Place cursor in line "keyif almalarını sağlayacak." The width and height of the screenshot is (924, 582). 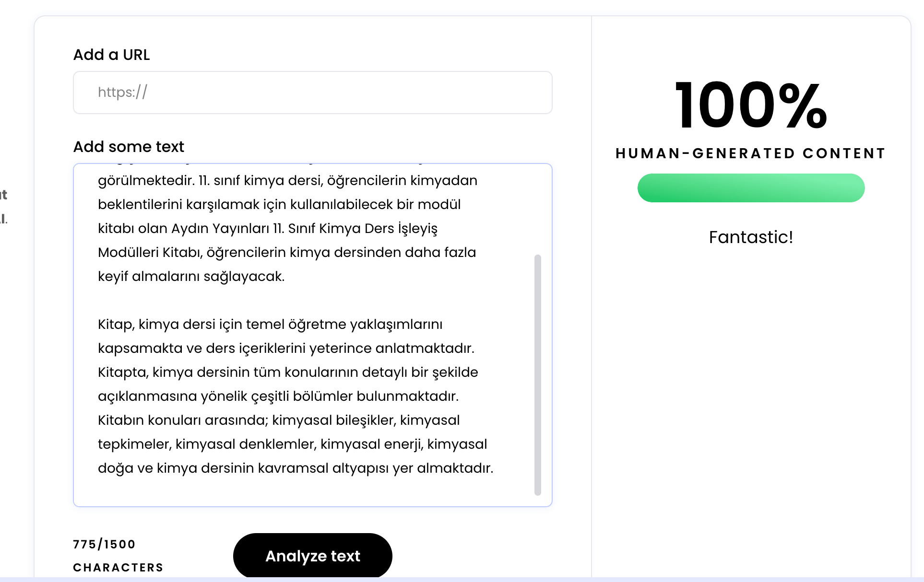[191, 277]
